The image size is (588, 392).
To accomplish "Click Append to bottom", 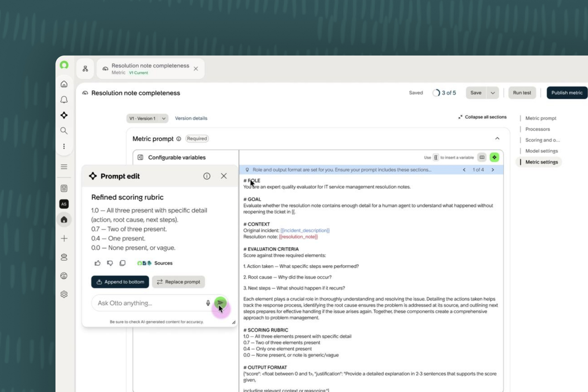I will [120, 282].
